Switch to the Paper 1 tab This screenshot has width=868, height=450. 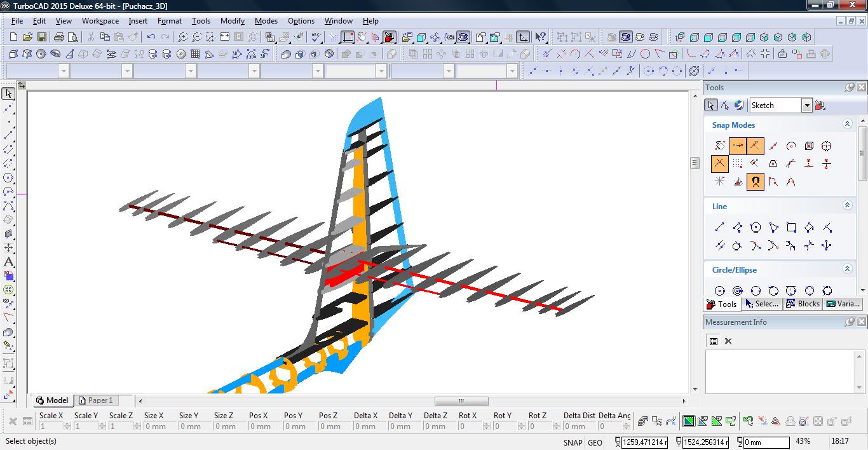point(95,400)
